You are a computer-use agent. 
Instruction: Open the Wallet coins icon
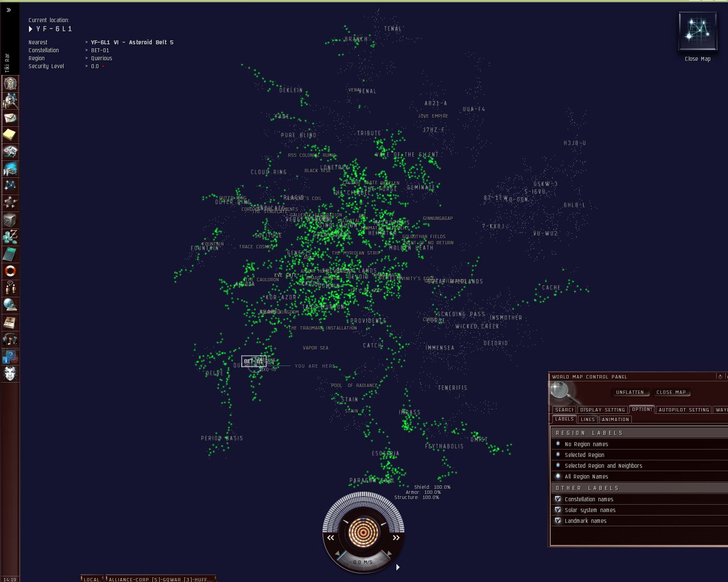[x=10, y=237]
